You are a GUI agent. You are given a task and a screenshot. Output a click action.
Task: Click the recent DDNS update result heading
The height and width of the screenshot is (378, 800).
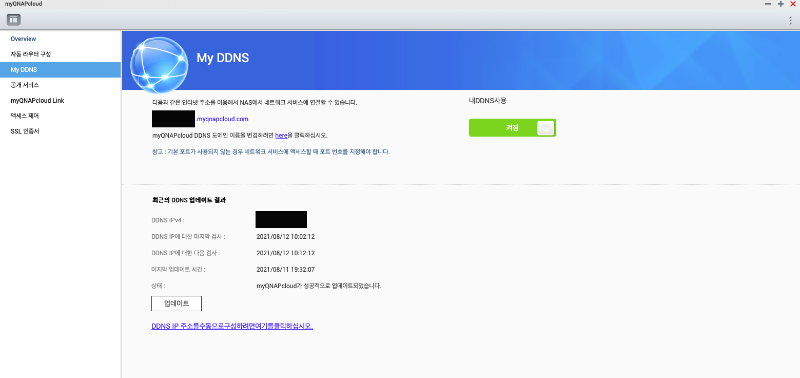coord(189,200)
